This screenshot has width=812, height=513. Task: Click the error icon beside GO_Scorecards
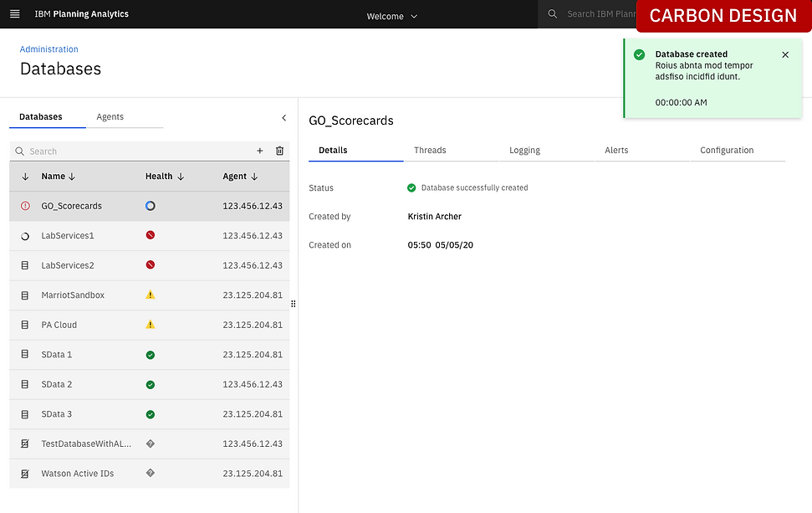[25, 206]
